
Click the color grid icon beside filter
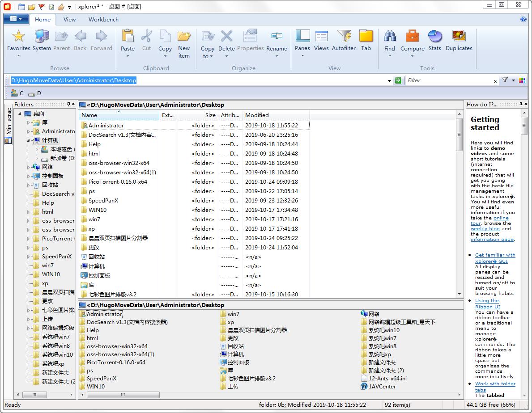pos(522,80)
